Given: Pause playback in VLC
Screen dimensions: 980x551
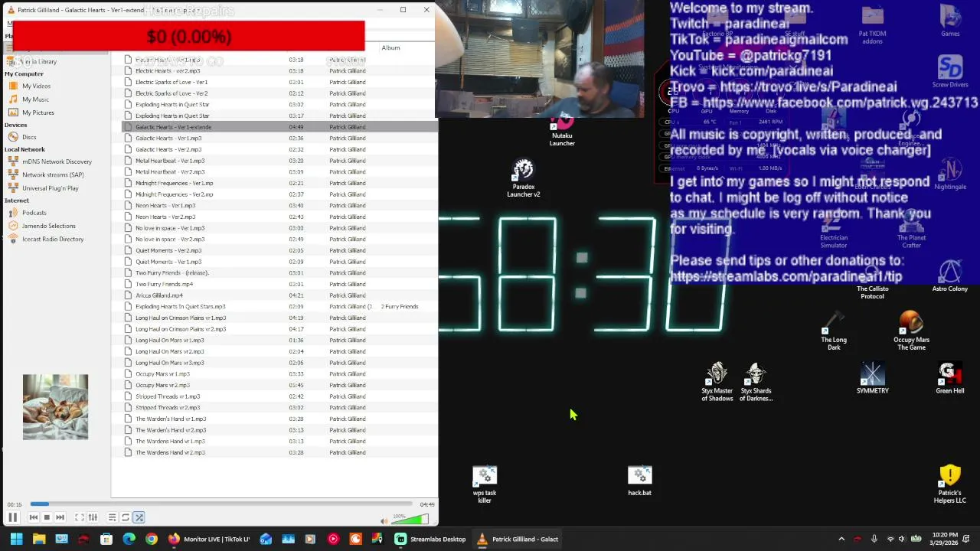Looking at the screenshot, I should tap(13, 517).
